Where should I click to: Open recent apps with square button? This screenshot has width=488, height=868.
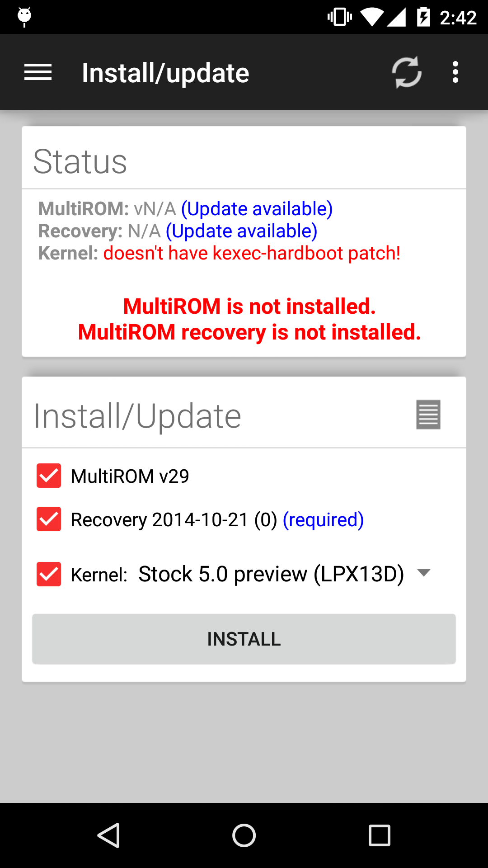coord(379,835)
